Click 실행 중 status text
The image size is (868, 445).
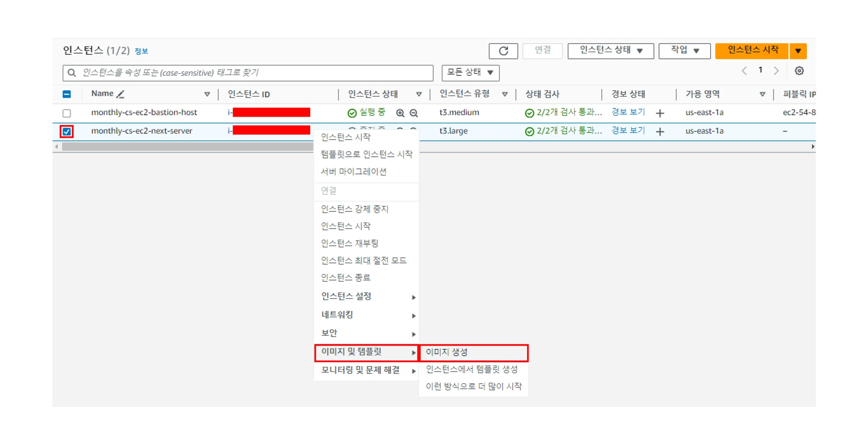(x=372, y=112)
